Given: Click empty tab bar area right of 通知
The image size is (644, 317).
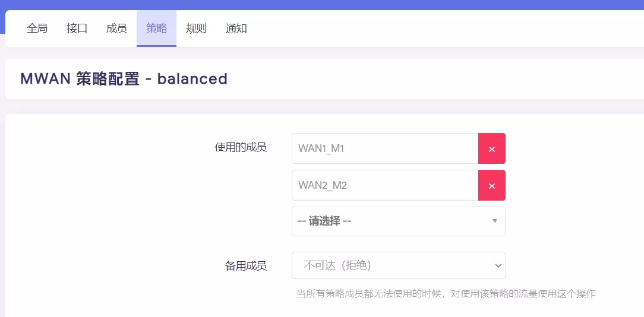Looking at the screenshot, I should (446, 28).
